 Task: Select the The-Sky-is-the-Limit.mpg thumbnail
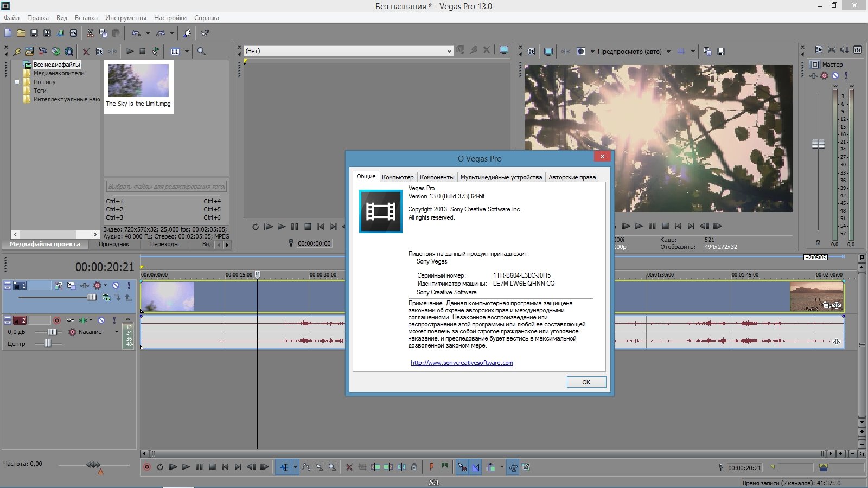pyautogui.click(x=138, y=81)
